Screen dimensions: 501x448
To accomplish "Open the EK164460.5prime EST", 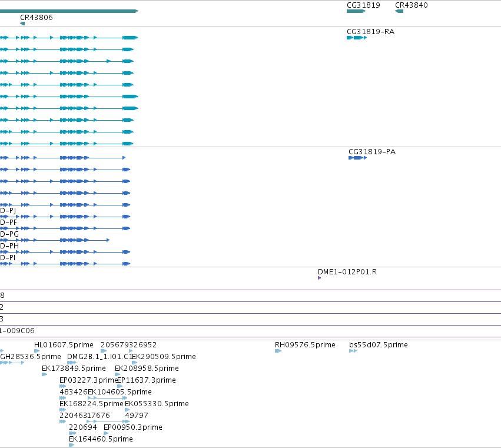I will coord(72,445).
